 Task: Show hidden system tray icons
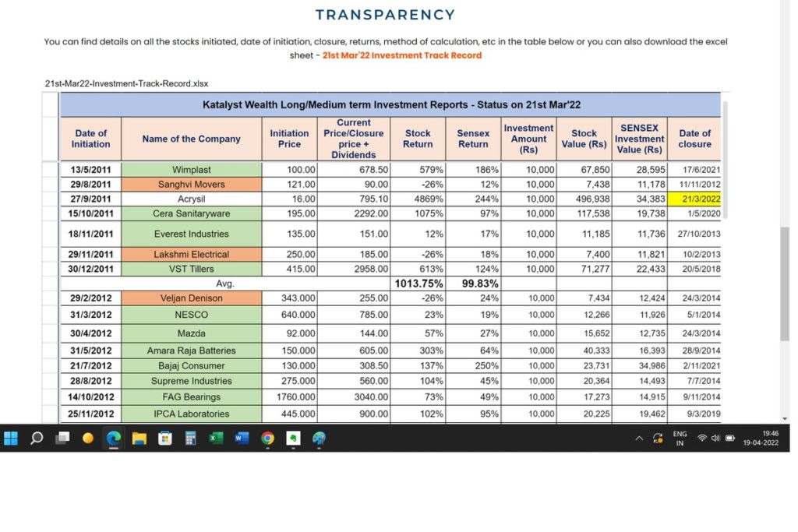click(x=639, y=439)
